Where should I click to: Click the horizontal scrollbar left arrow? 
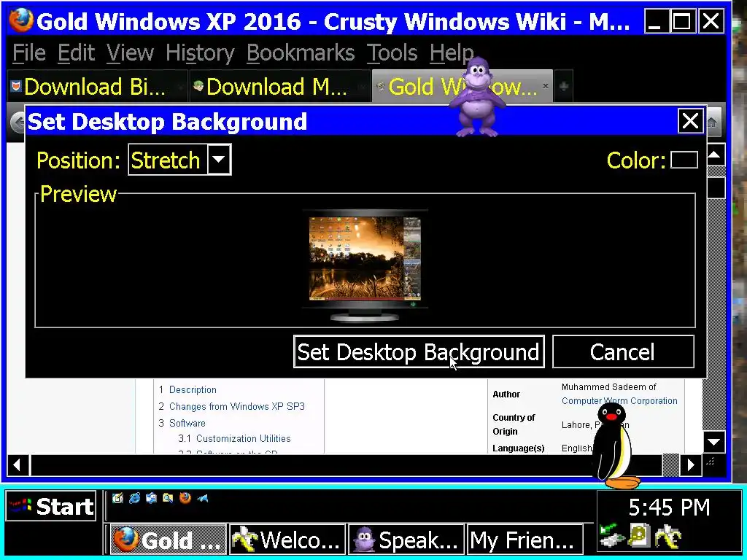pyautogui.click(x=18, y=464)
